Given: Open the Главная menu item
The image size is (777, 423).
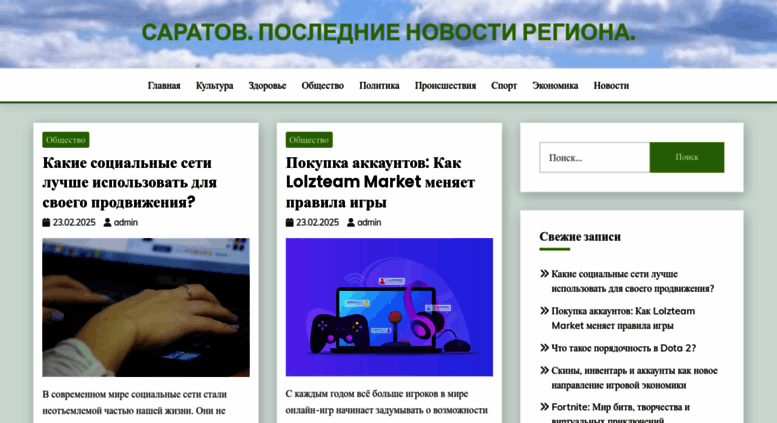Looking at the screenshot, I should tap(164, 86).
